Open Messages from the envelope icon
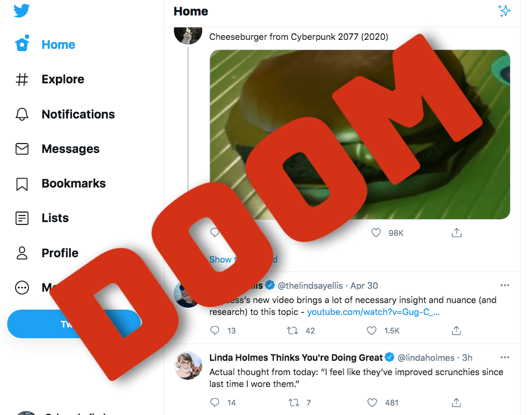532x415 pixels. (22, 149)
